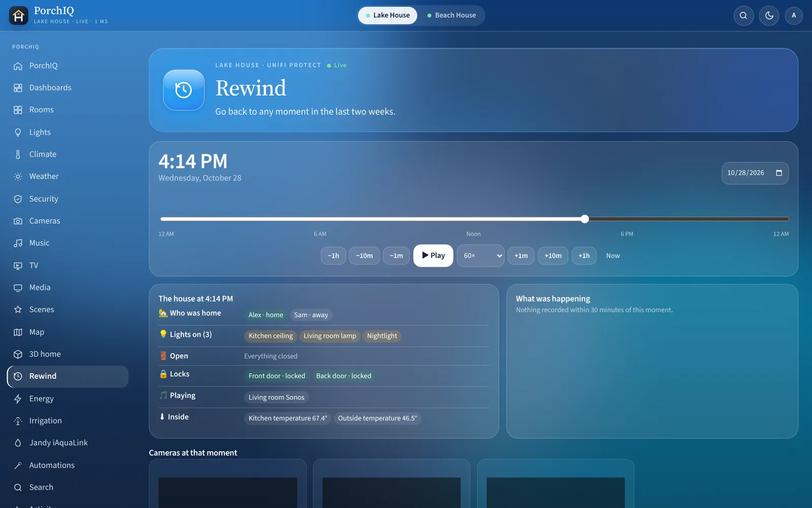812x508 pixels.
Task: Click the 3D home cube icon
Action: pyautogui.click(x=18, y=354)
